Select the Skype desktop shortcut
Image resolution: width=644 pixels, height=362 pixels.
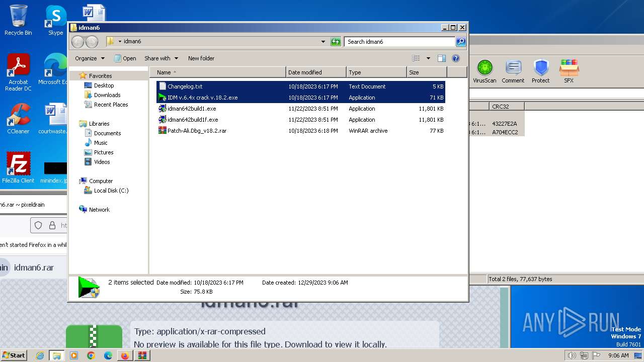55,20
